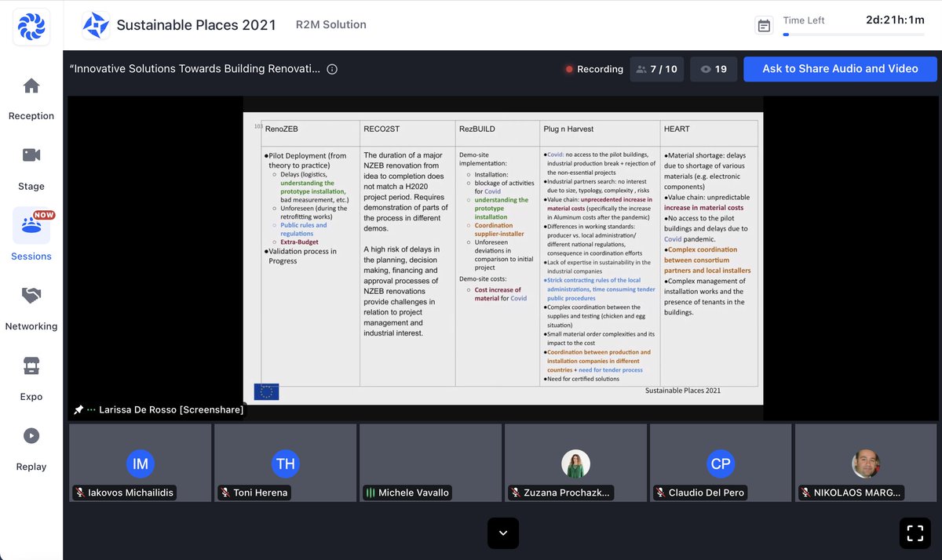Click the R2M Solution organizer name
942x560 pixels.
[x=331, y=25]
